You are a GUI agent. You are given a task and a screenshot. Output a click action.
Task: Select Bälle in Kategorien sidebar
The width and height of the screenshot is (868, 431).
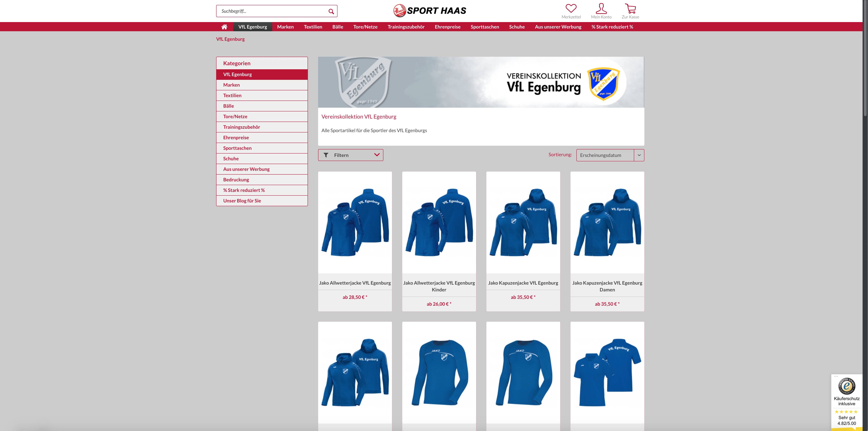[x=262, y=106]
